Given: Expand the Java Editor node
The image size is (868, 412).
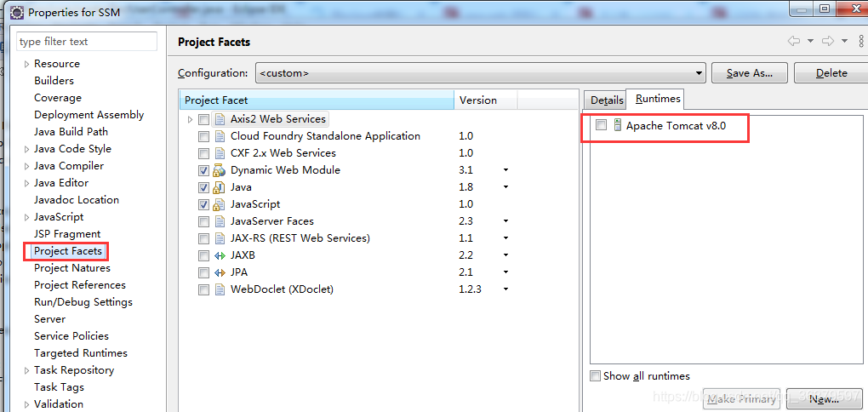Looking at the screenshot, I should (x=26, y=183).
